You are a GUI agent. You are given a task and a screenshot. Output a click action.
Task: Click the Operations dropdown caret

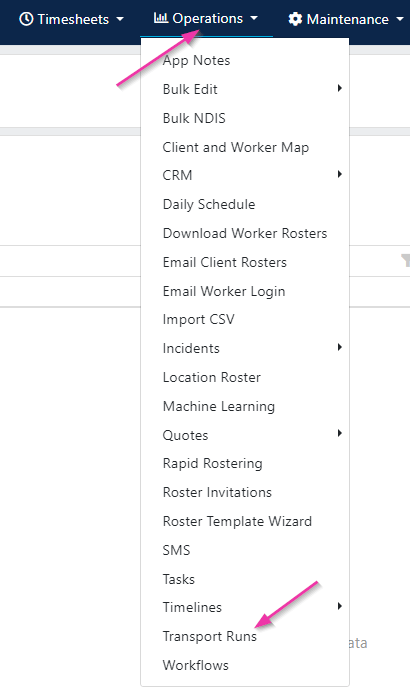tap(254, 19)
